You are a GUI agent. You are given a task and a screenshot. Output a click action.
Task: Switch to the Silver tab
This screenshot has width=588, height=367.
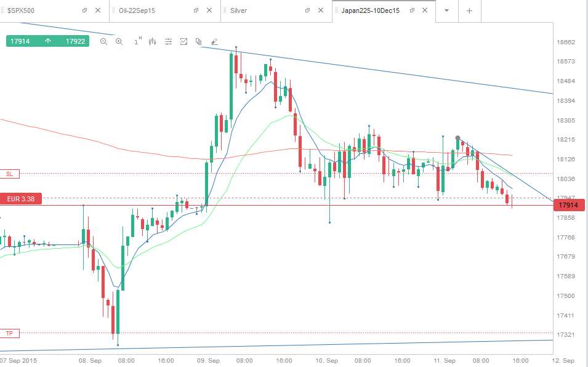pos(238,10)
